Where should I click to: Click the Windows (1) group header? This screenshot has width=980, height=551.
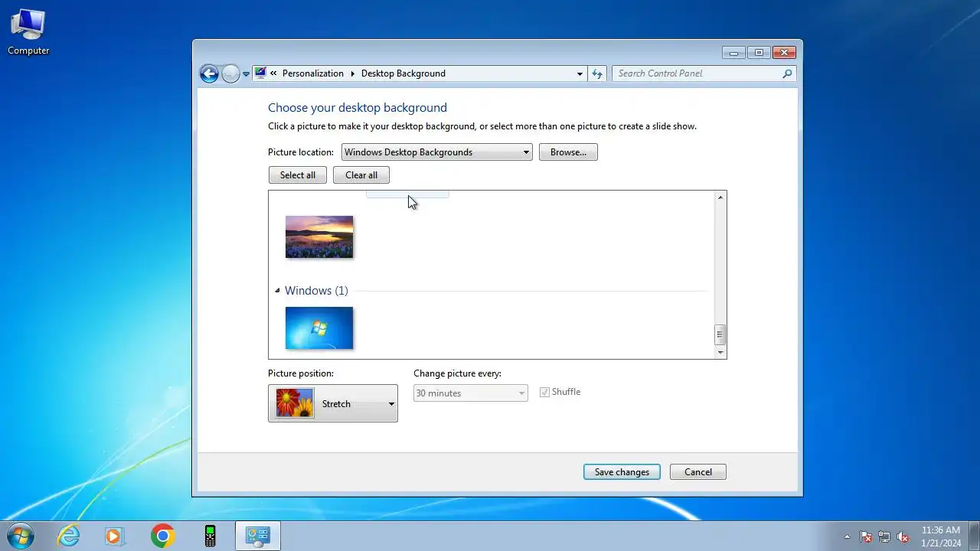(x=316, y=291)
